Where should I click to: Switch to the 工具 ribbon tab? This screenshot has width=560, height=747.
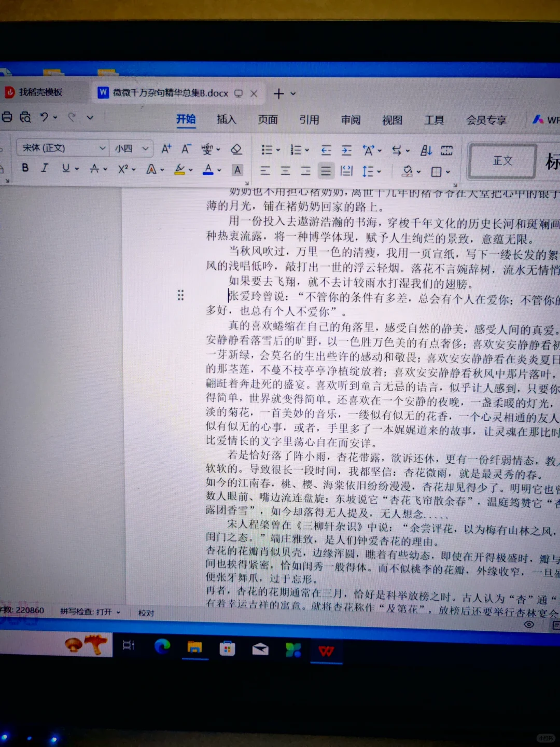point(434,120)
